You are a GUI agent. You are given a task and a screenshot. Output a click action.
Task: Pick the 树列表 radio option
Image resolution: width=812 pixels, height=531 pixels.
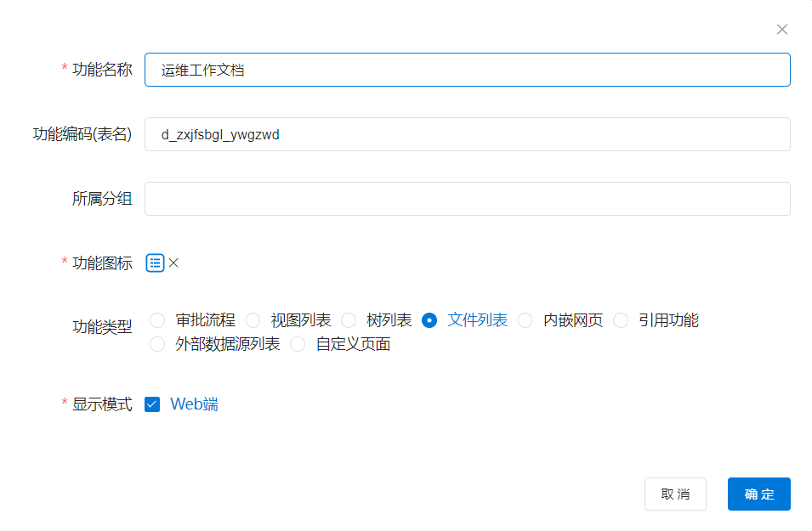click(349, 320)
